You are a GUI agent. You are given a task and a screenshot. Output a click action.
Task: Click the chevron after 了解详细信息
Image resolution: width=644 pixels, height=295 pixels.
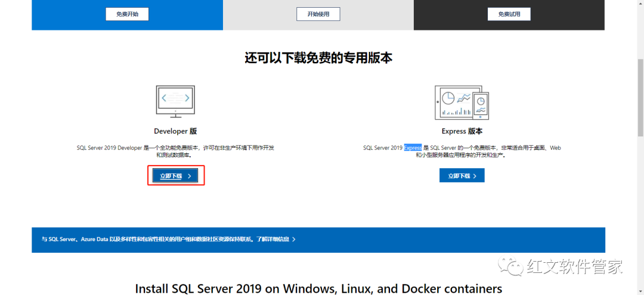[x=293, y=239]
